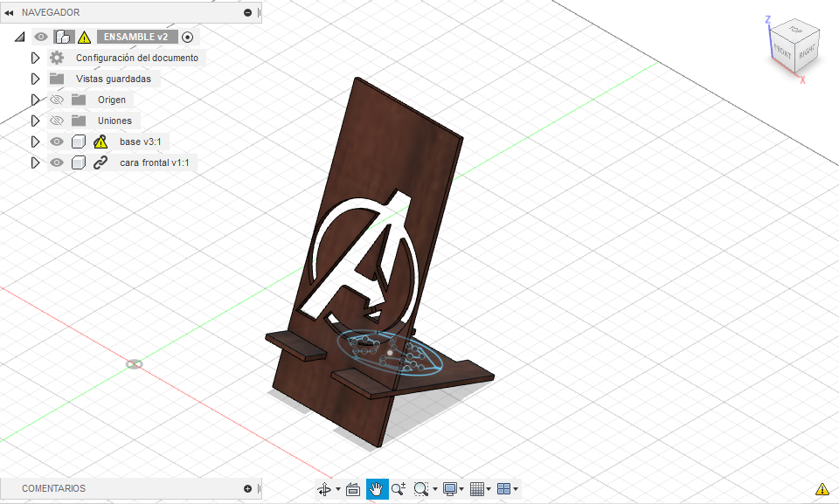This screenshot has width=839, height=504.
Task: Select the Zoom Window tool
Action: pyautogui.click(x=421, y=489)
